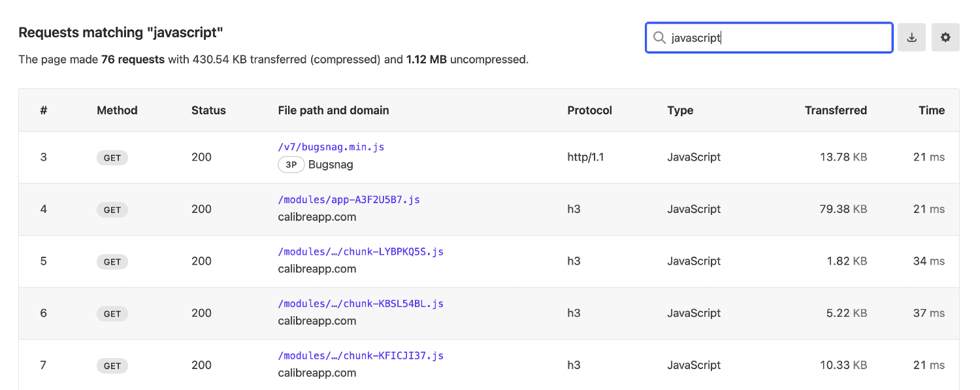Viewport: 980px width, 390px height.
Task: Select the row for request number 6
Action: coord(490,313)
